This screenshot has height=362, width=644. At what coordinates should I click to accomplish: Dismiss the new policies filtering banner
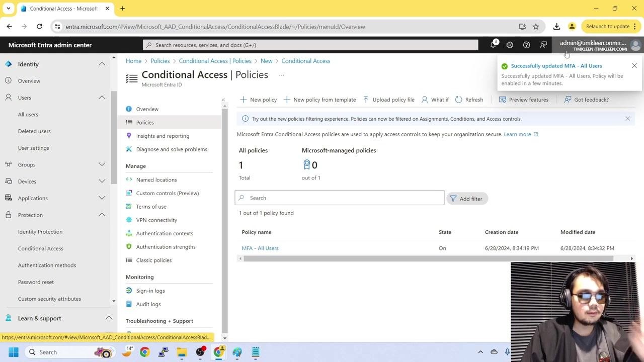tap(628, 119)
